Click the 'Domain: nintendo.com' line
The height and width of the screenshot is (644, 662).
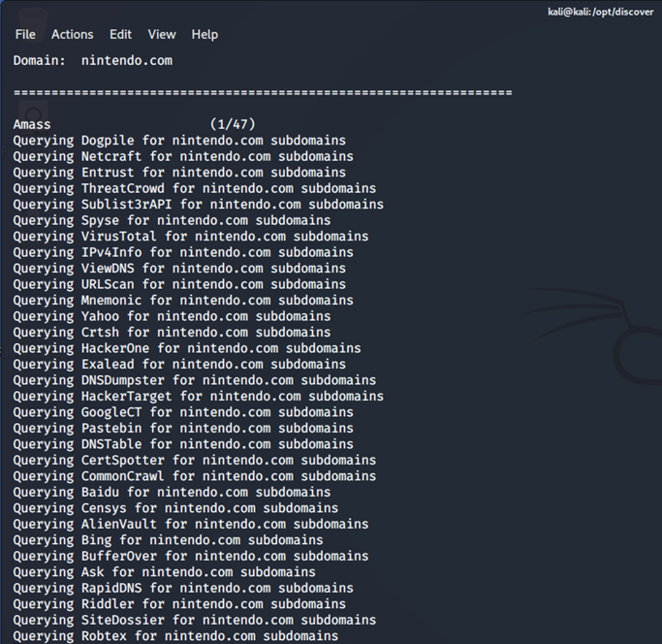(x=93, y=61)
